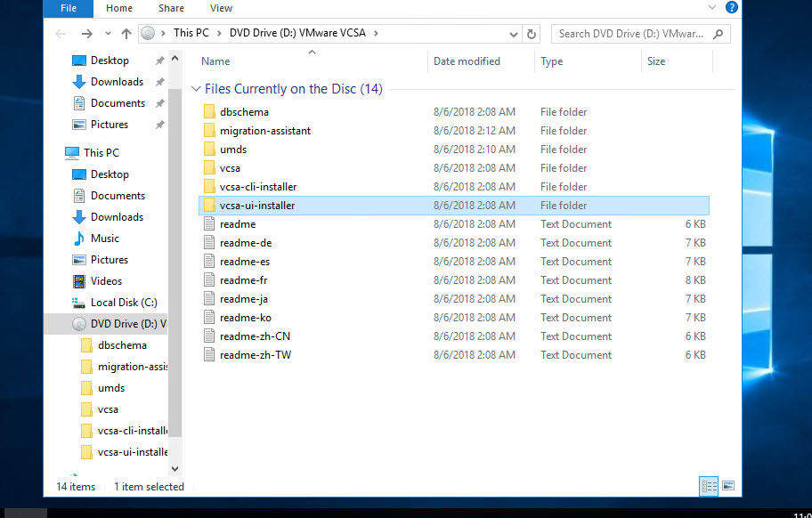Switch to the View ribbon tab
The width and height of the screenshot is (812, 518).
pos(221,8)
